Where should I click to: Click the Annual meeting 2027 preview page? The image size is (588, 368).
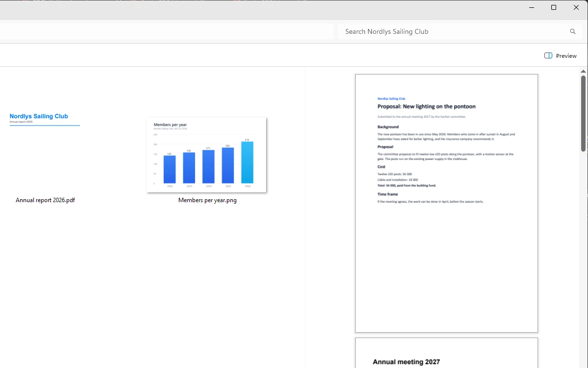coord(446,353)
